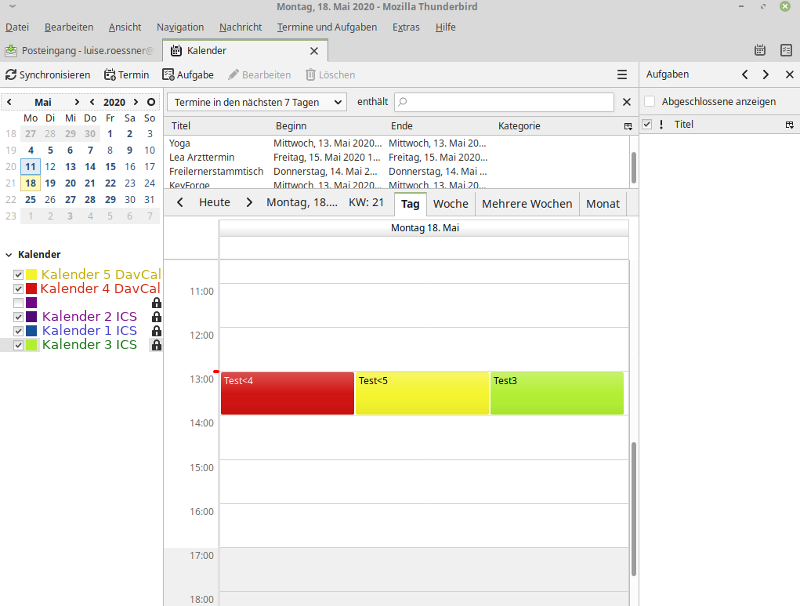Collapse the Kalender list section
Image resolution: width=800 pixels, height=606 pixels.
pos(9,255)
